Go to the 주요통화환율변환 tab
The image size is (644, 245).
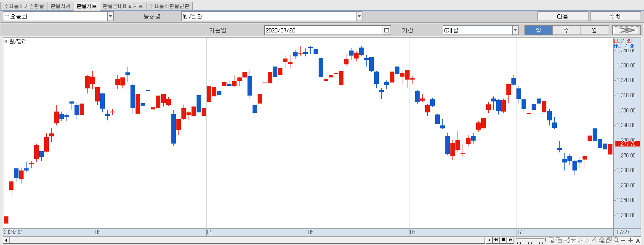click(170, 6)
